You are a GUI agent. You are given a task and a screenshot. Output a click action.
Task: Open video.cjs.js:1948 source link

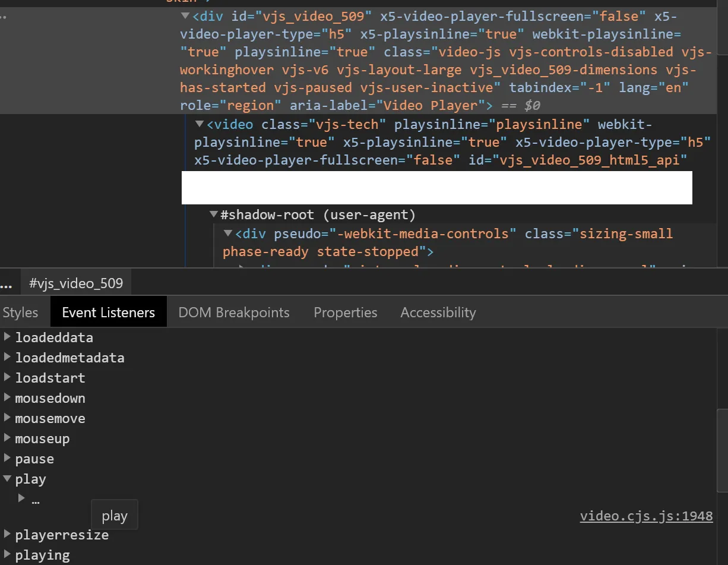(646, 516)
